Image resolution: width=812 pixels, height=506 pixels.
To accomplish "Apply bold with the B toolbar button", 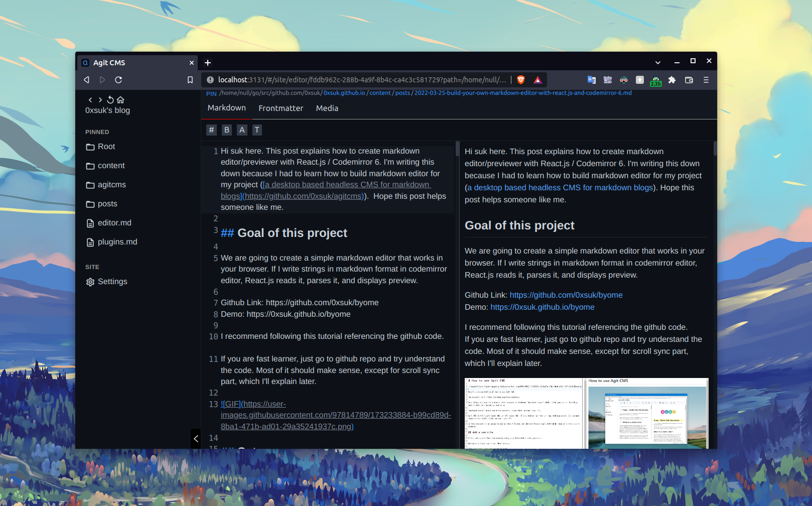I will coord(227,130).
